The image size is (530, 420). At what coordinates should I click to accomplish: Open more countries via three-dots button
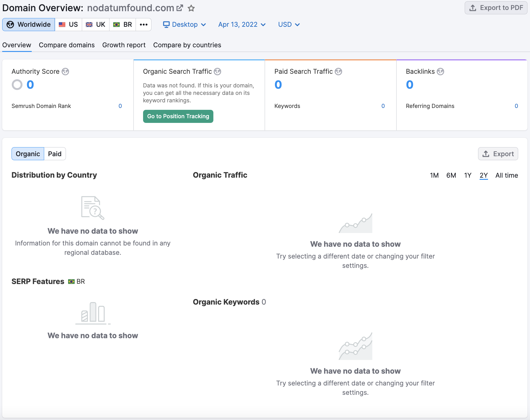(143, 25)
